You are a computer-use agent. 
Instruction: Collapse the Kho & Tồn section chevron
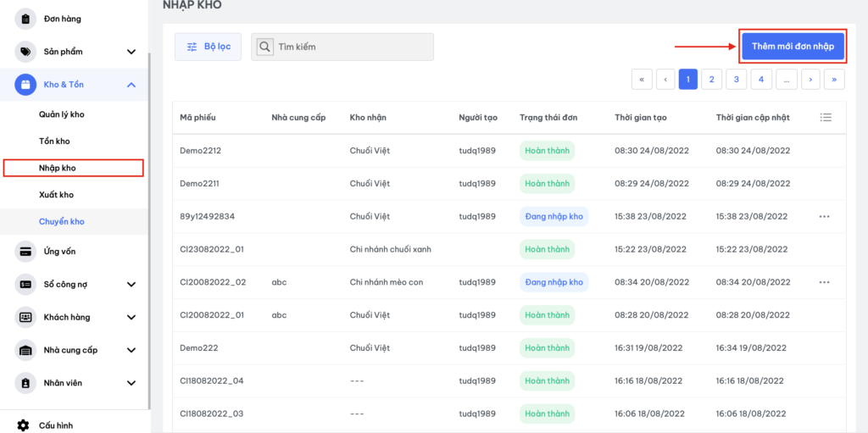[x=131, y=85]
